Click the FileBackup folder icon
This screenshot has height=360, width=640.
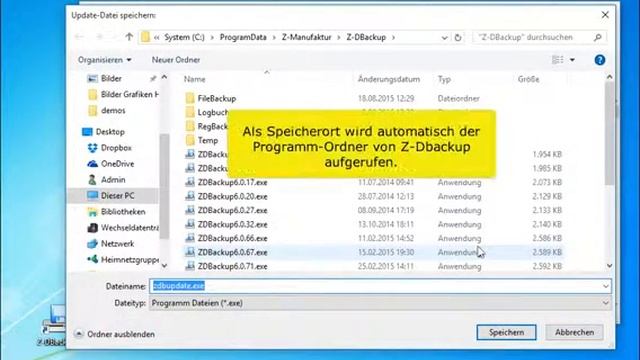click(x=190, y=98)
